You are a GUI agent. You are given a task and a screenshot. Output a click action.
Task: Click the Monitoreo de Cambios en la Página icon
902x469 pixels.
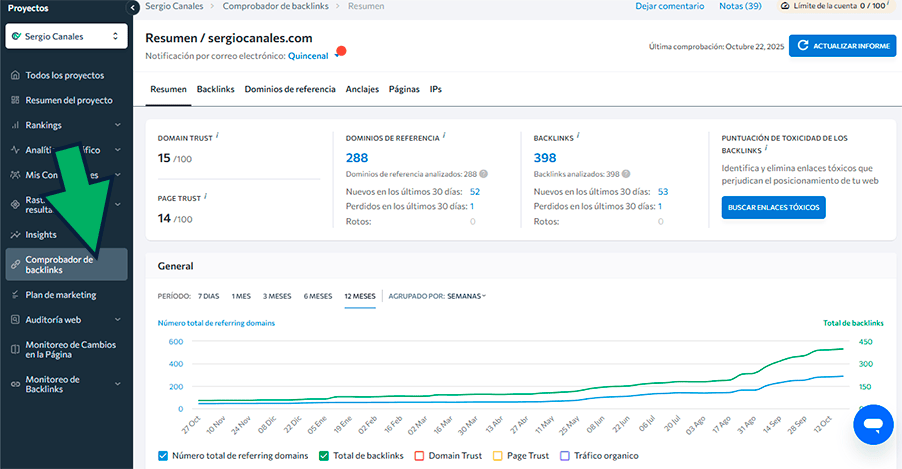(15, 350)
